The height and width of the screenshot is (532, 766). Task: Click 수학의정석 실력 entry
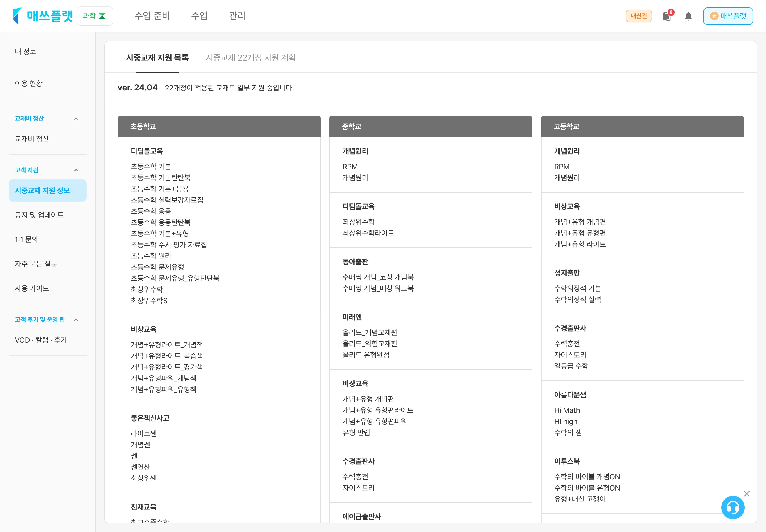[578, 299]
